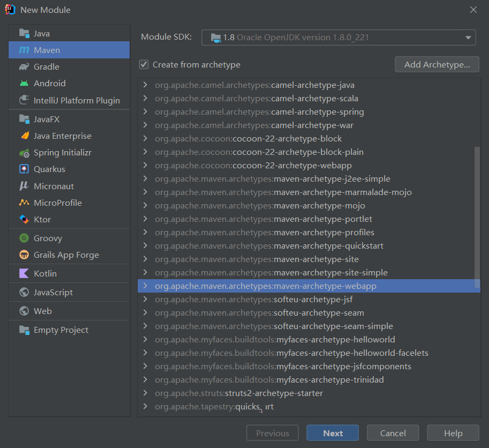Click the Ktor diamond icon
Screen dimensions: 489x448
point(24,219)
